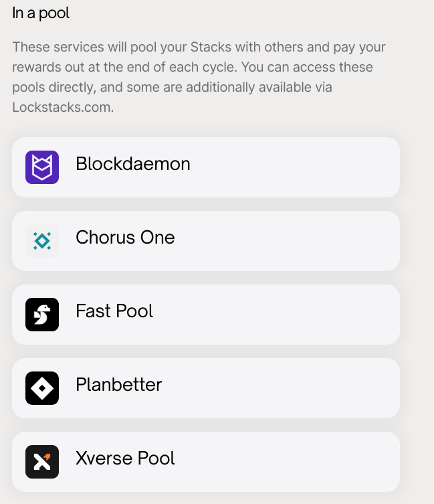Click the "rewards out at the end" description line
This screenshot has width=434, height=504.
click(193, 67)
